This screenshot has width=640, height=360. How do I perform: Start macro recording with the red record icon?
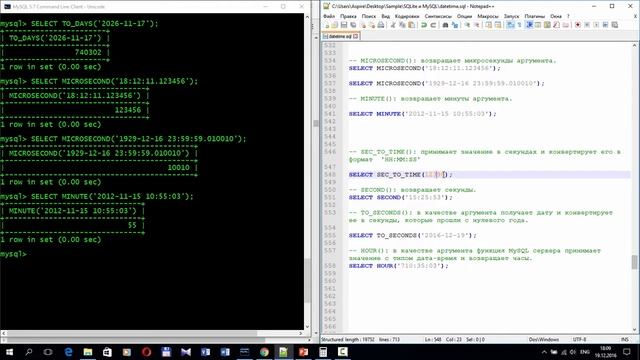(x=578, y=25)
